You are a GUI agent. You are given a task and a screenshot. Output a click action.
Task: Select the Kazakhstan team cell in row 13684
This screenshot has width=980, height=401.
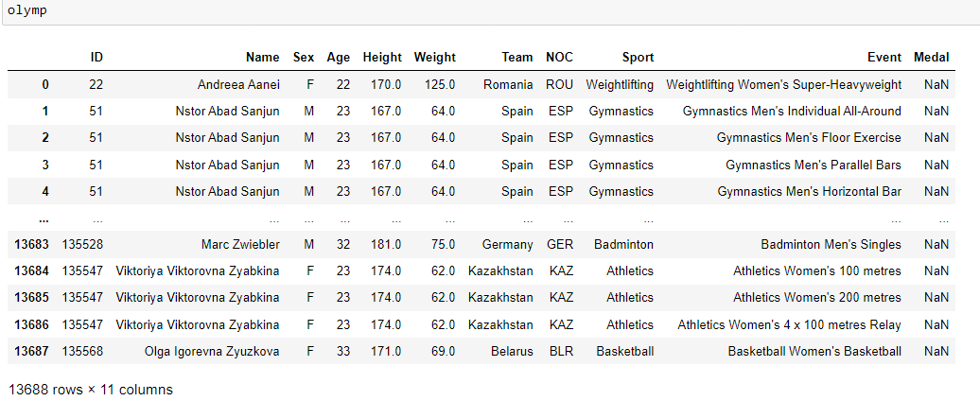click(x=500, y=271)
